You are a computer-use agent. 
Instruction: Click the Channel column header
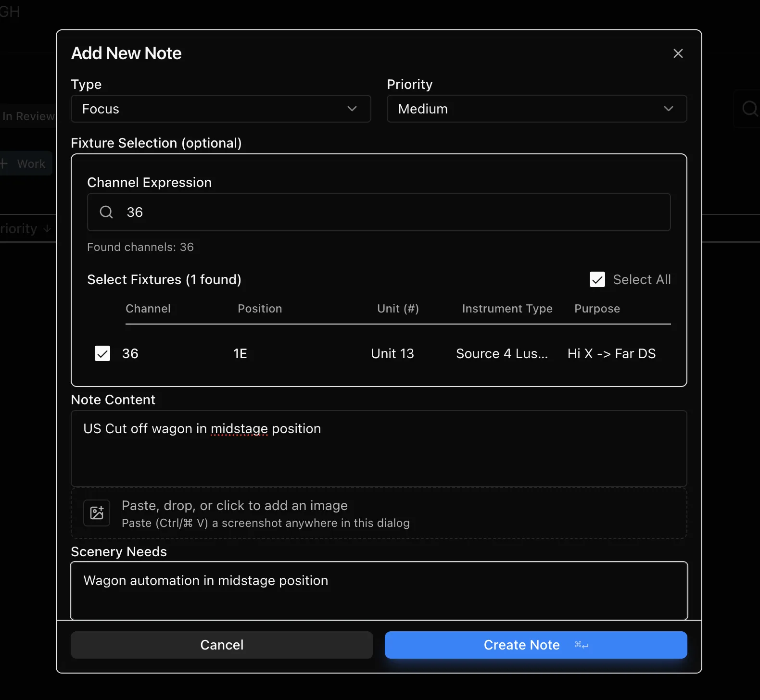point(148,309)
